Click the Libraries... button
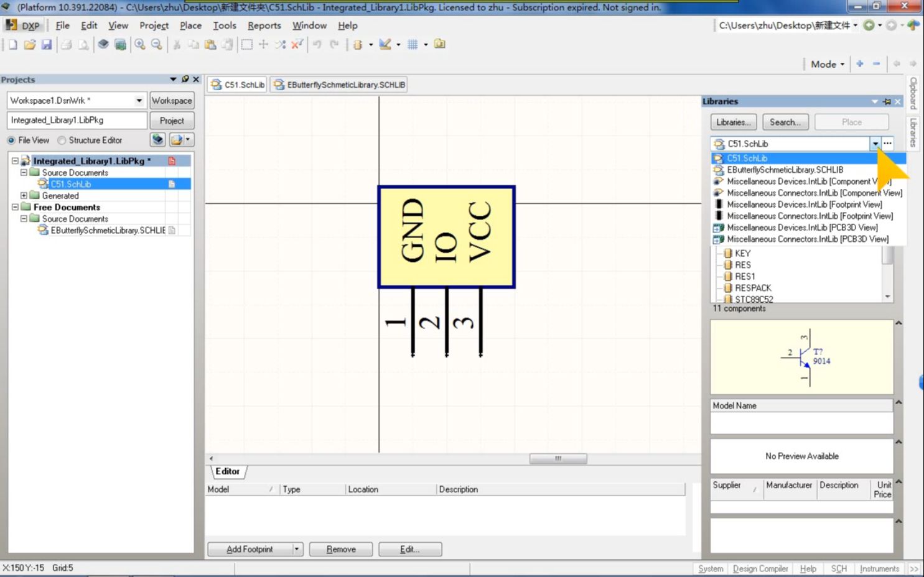Screen dimensions: 924x577 (x=734, y=122)
